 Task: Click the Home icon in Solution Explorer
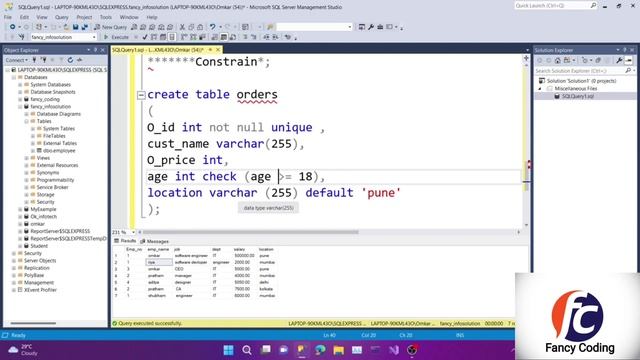coord(558,60)
